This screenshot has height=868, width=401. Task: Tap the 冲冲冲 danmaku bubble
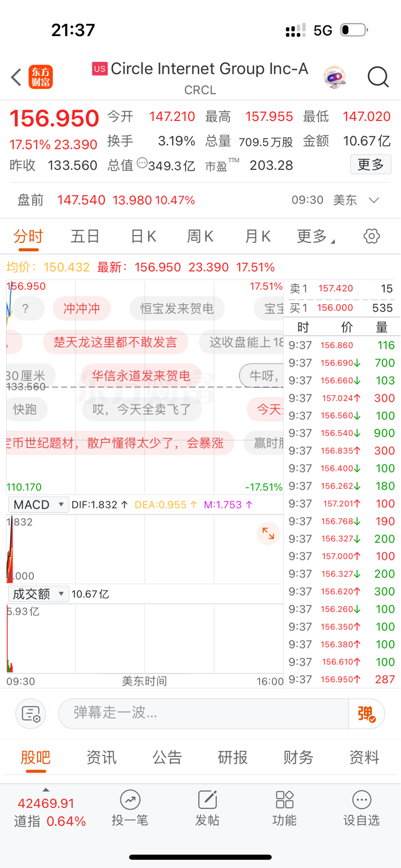coord(81,309)
